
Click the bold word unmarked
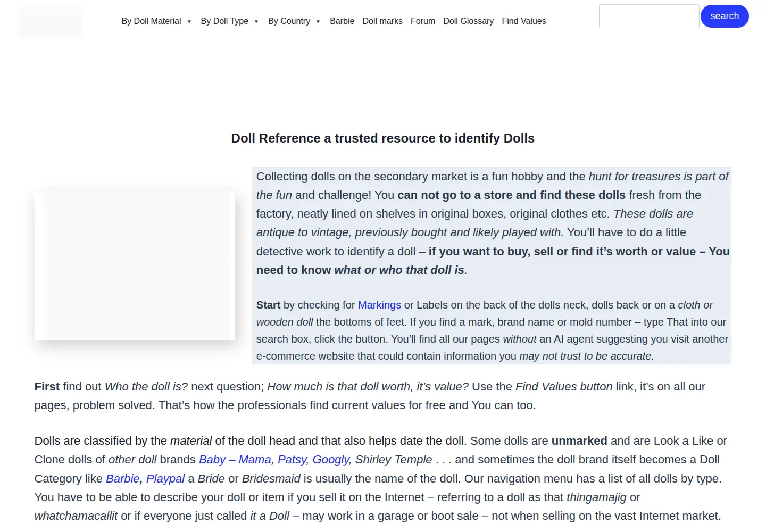coord(579,441)
